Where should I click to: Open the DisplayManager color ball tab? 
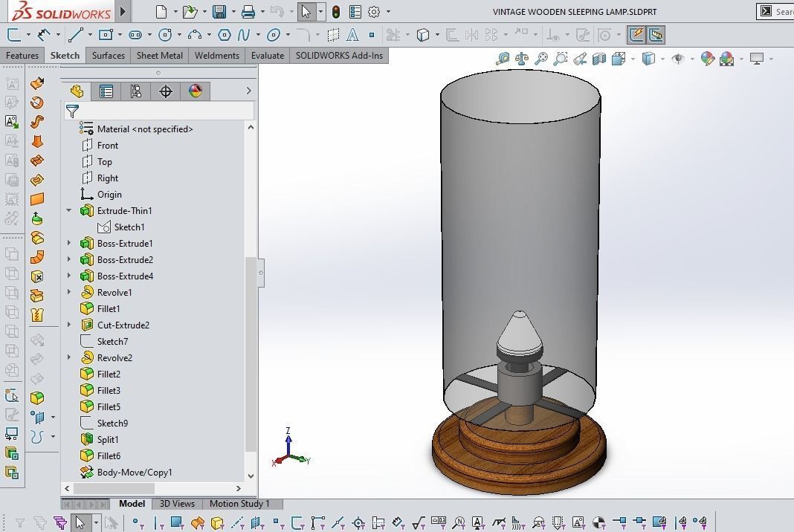tap(196, 91)
